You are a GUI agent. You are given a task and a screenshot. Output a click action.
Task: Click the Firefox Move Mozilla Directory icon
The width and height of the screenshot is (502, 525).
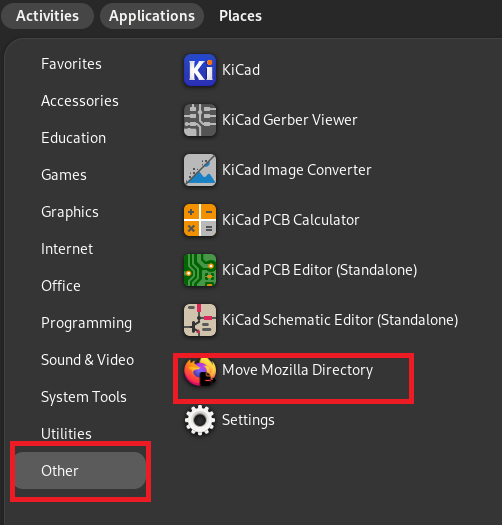200,371
